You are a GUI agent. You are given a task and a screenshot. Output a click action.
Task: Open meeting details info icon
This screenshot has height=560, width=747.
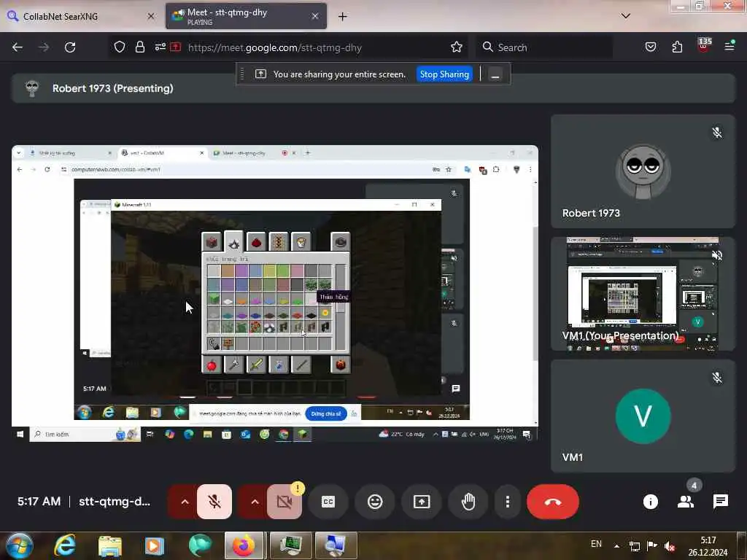tap(650, 502)
